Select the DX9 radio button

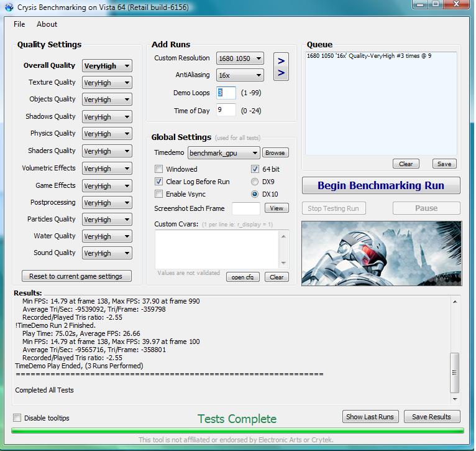point(255,182)
